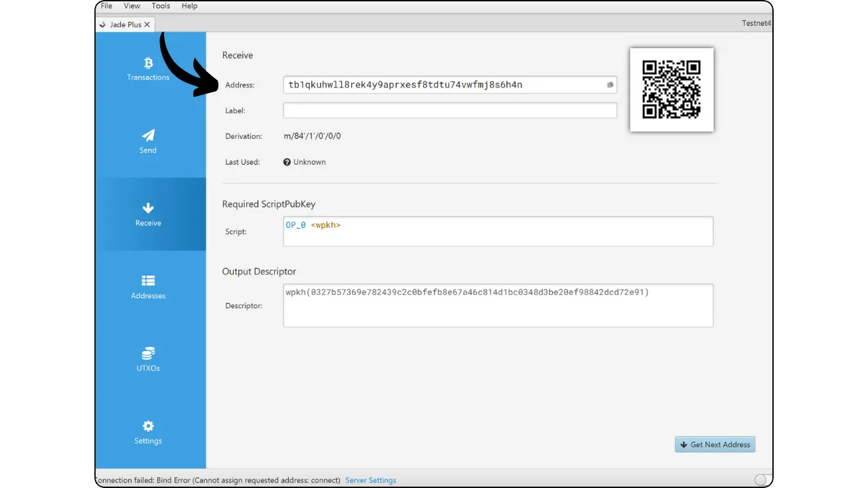Screen dimensions: 868x488
Task: Close the Jade Plus tab
Action: (x=147, y=24)
